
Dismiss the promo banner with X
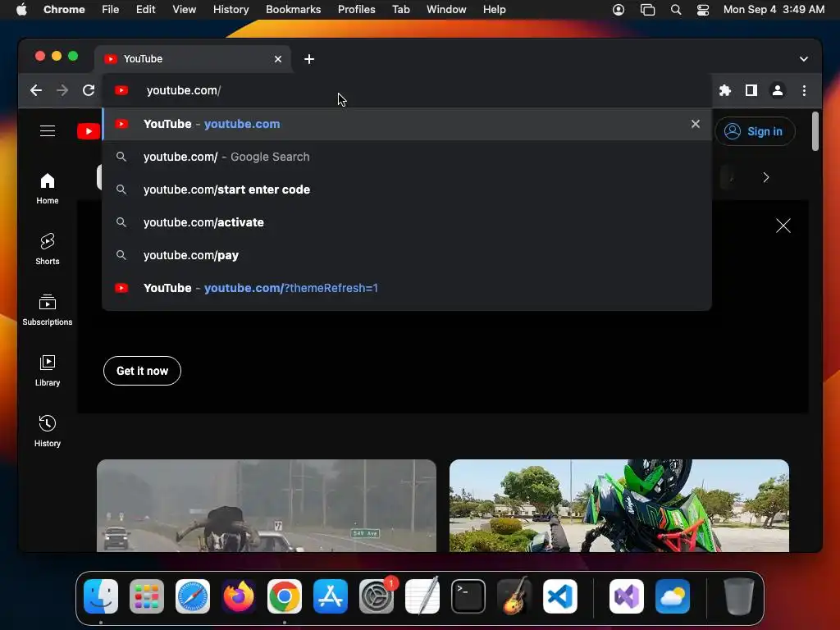783,226
